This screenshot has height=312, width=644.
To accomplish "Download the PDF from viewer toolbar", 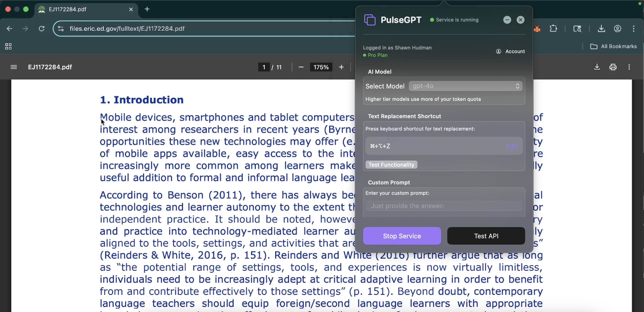I will coord(597,67).
